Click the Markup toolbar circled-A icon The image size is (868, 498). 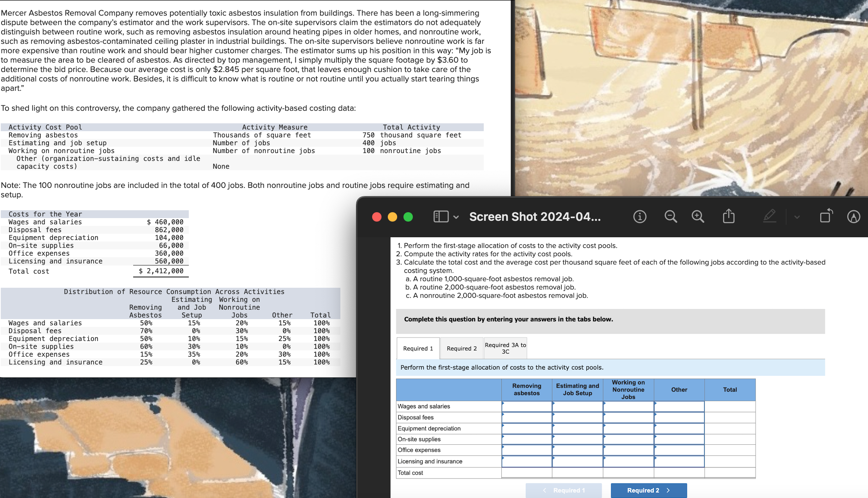[x=853, y=217]
